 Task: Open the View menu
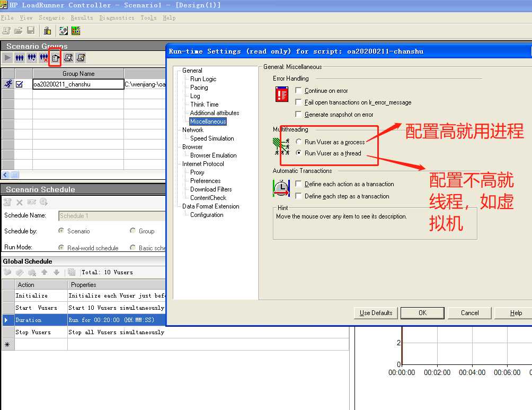pyautogui.click(x=26, y=18)
